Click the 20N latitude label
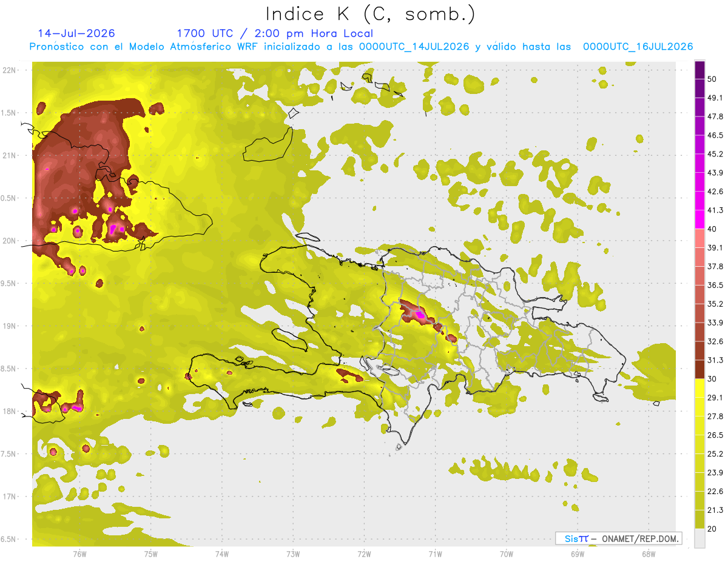The image size is (728, 562). (x=10, y=241)
